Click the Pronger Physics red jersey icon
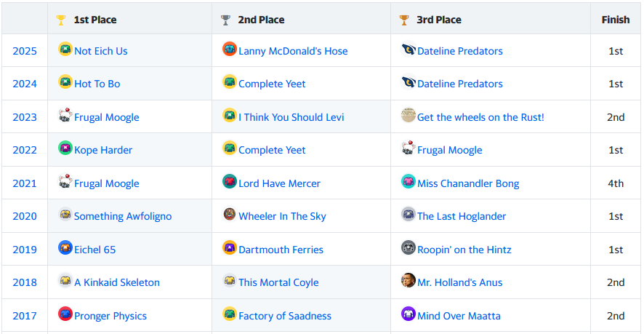The image size is (644, 334). 65,314
